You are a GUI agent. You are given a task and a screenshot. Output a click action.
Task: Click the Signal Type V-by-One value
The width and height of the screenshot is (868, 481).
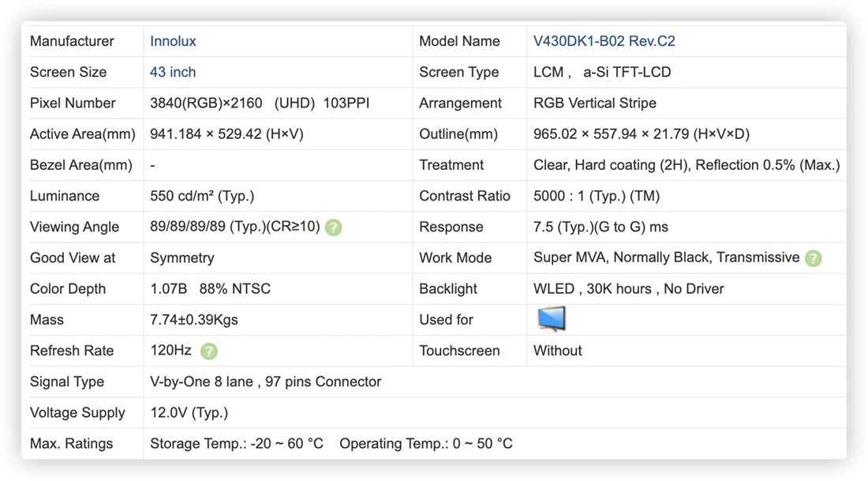tap(266, 381)
